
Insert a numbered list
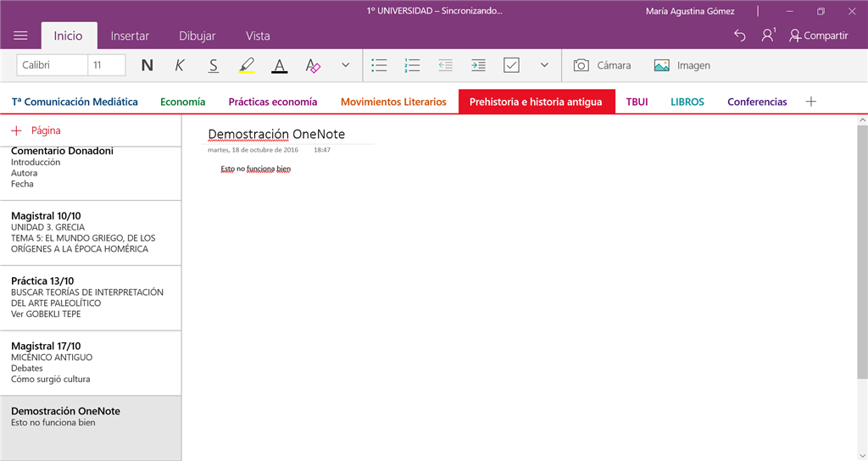click(412, 65)
